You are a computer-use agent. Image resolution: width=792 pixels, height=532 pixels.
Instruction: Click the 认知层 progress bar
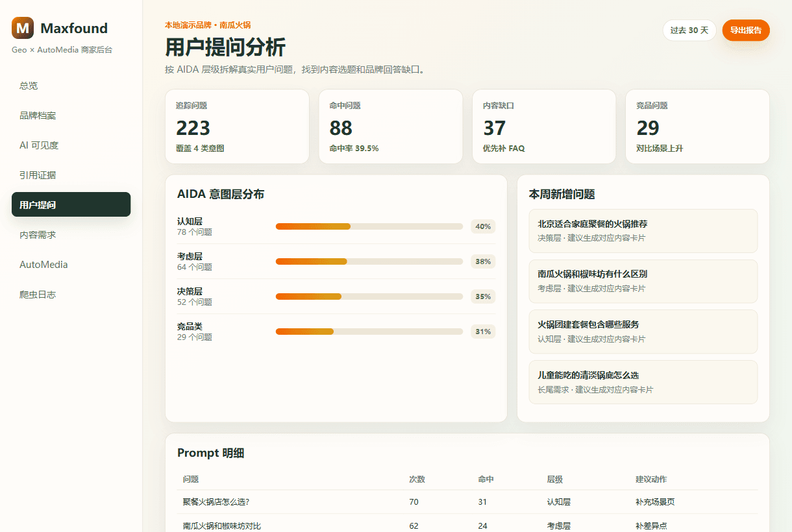click(369, 226)
